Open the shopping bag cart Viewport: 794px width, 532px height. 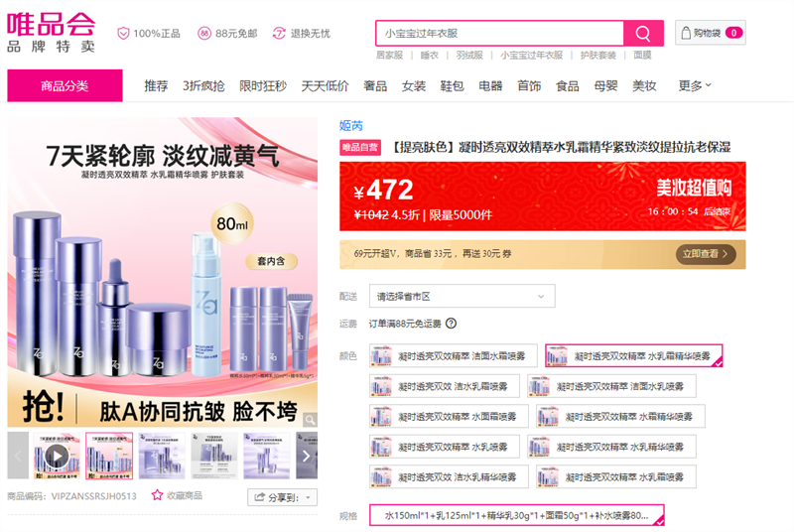pyautogui.click(x=710, y=33)
